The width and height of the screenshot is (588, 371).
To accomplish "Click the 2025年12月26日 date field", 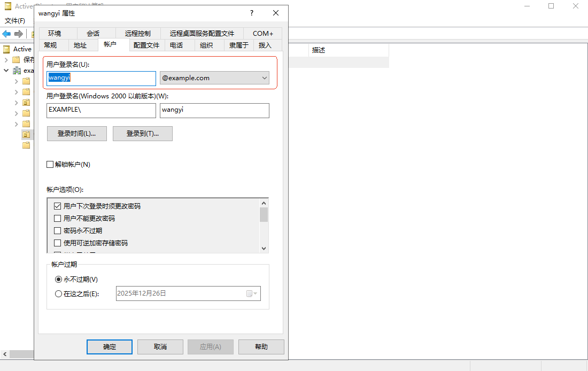I will tap(188, 293).
